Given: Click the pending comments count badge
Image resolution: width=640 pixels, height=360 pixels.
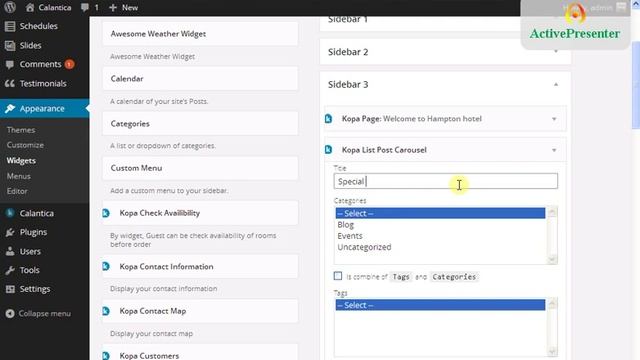Looking at the screenshot, I should pyautogui.click(x=69, y=64).
